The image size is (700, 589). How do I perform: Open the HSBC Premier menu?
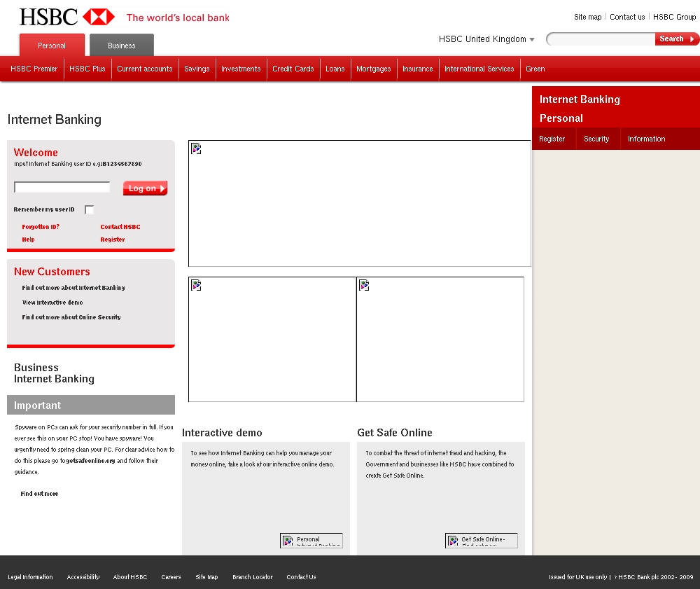pyautogui.click(x=34, y=69)
